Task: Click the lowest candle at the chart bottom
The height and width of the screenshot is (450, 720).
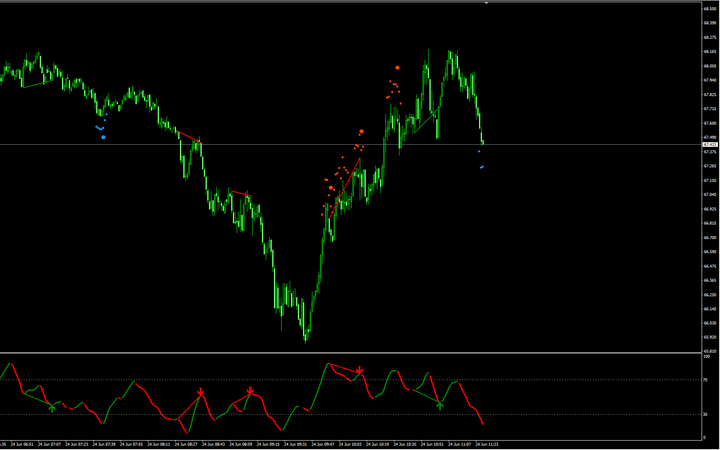Action: point(306,338)
